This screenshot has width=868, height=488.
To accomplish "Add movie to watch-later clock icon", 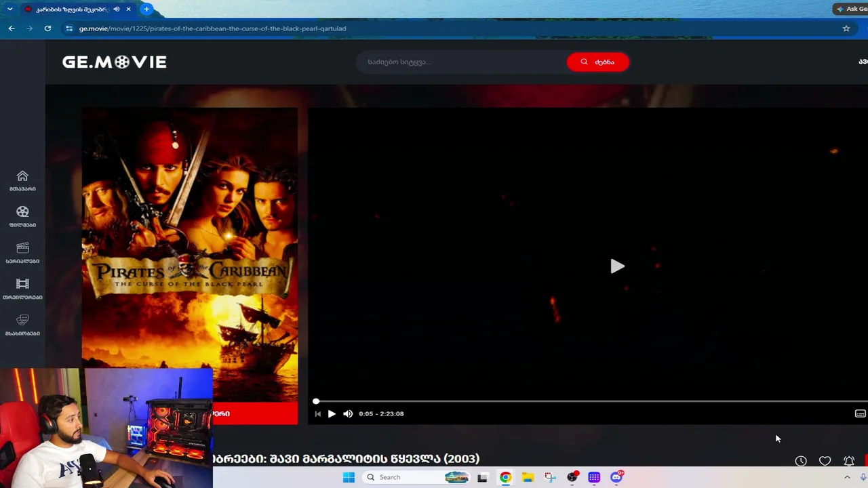I will (801, 461).
